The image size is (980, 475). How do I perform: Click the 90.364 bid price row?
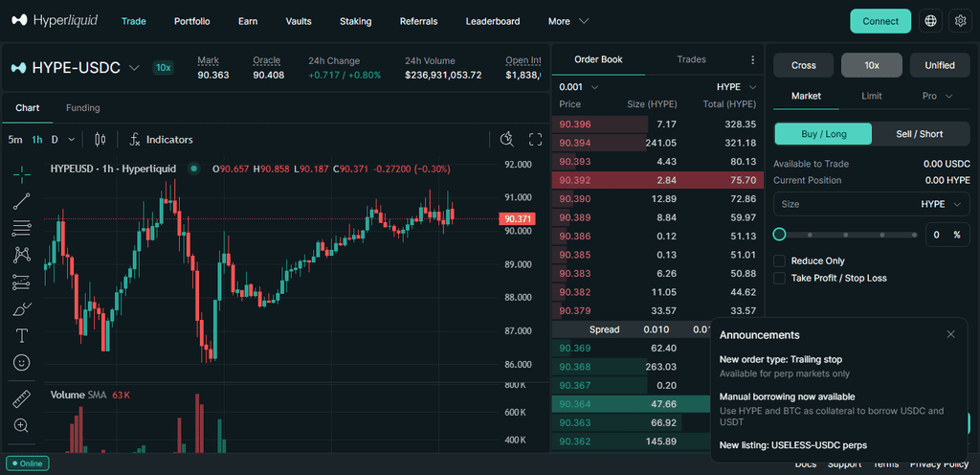632,404
